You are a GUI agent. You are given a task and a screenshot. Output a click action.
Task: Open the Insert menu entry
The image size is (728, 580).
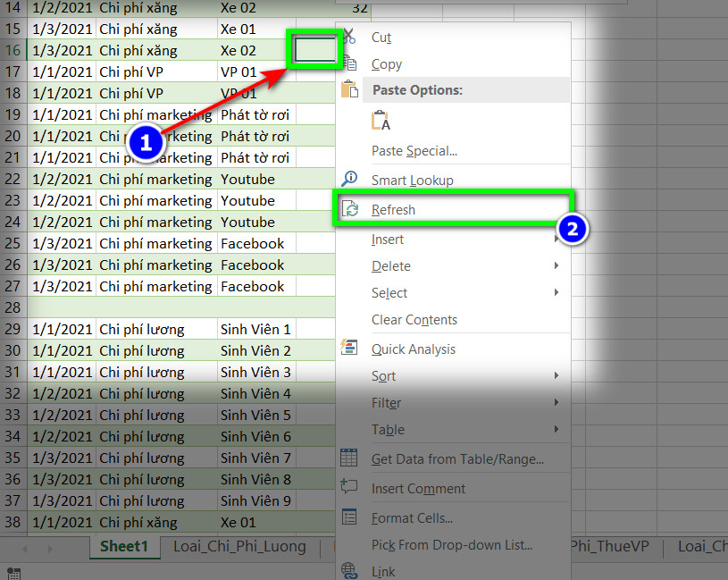[387, 240]
